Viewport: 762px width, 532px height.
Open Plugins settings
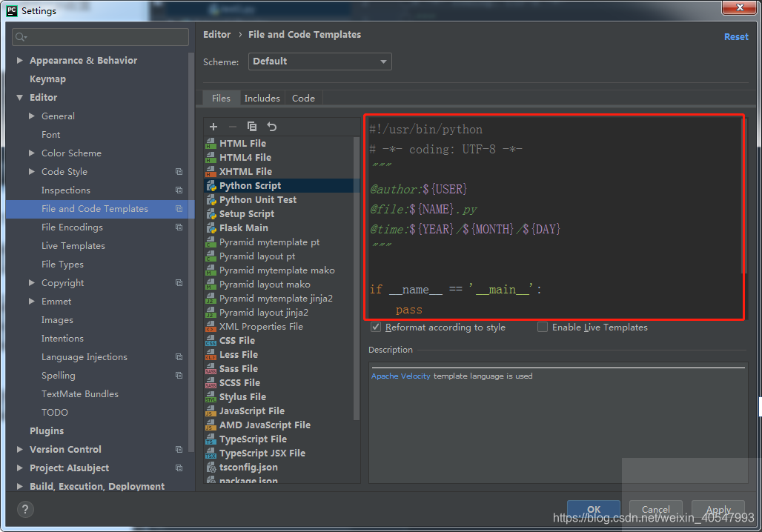coord(47,431)
